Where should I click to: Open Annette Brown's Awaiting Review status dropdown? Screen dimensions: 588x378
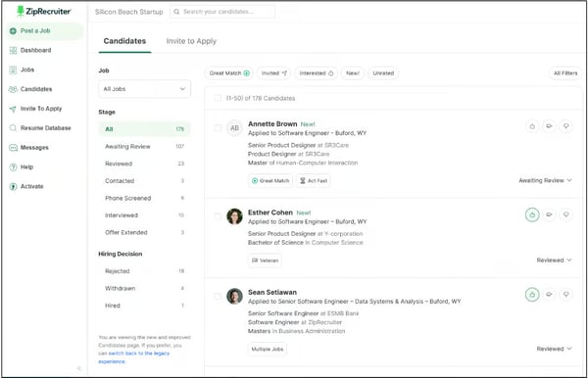pyautogui.click(x=545, y=180)
